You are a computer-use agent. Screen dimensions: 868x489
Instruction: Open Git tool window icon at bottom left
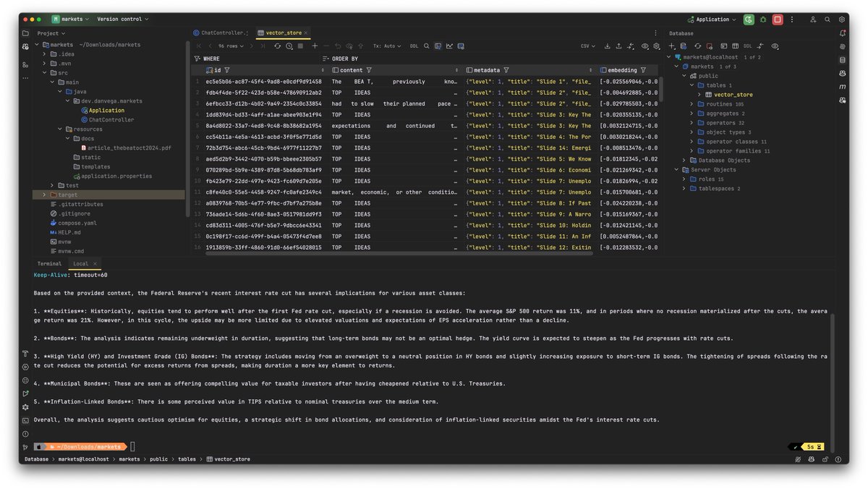pyautogui.click(x=25, y=447)
